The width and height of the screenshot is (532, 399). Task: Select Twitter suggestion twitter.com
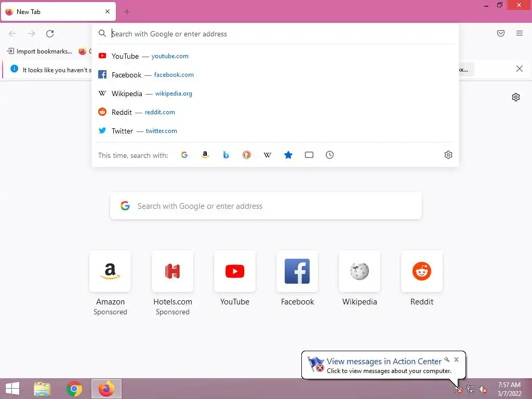click(x=275, y=130)
